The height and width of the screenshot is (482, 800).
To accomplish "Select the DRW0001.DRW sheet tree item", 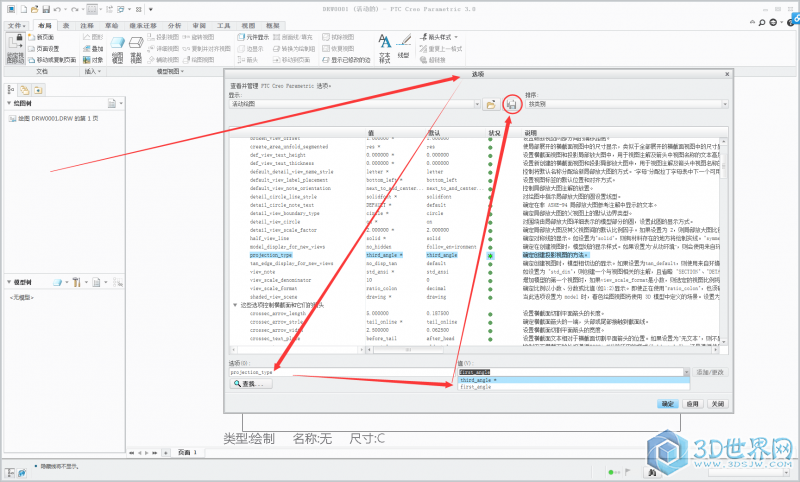I will click(54, 118).
